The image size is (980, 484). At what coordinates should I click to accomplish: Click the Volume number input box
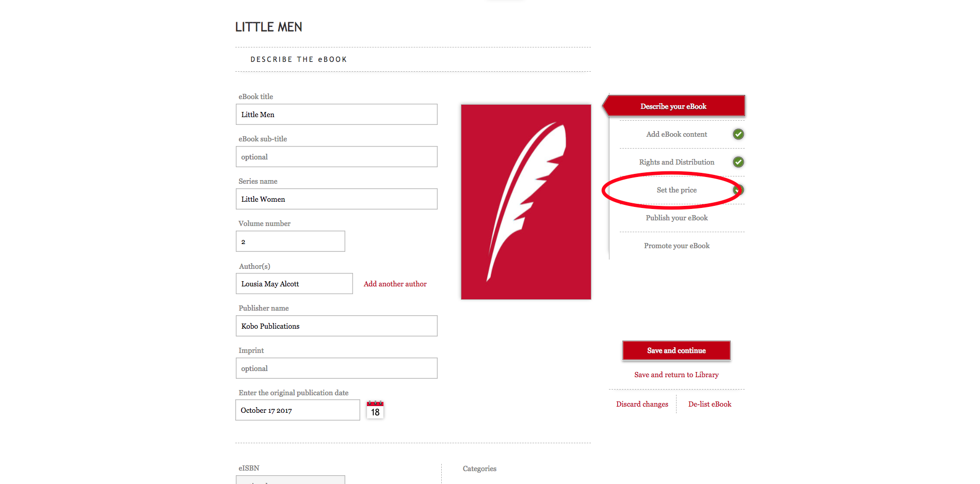click(x=291, y=241)
